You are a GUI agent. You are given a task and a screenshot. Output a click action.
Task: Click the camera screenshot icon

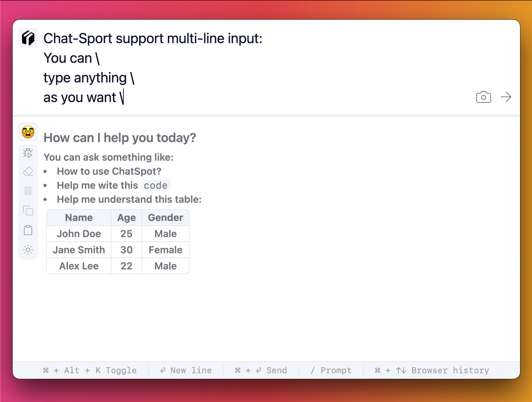click(x=484, y=97)
